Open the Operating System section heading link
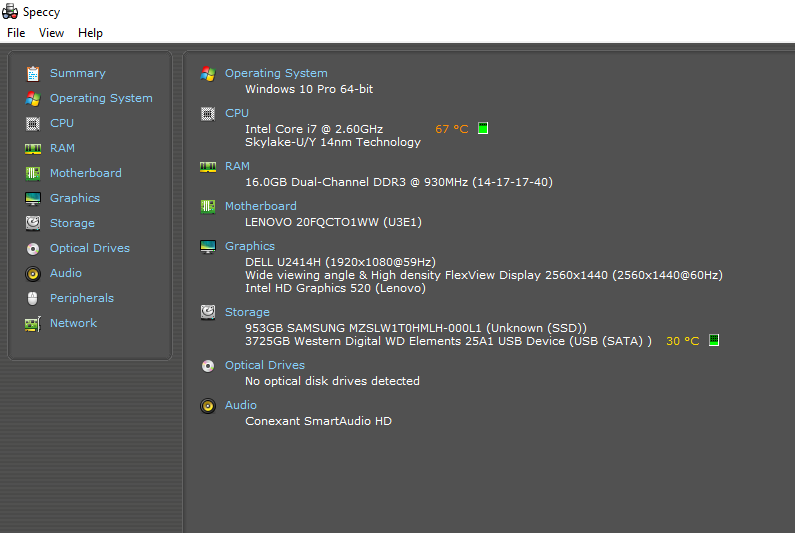This screenshot has height=533, width=795. [x=276, y=74]
